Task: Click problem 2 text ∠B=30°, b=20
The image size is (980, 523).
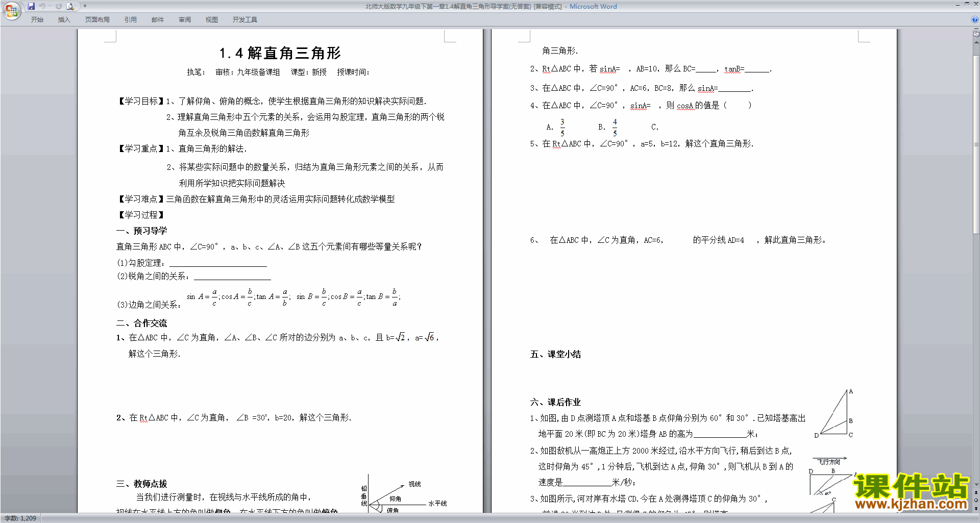Action: [234, 417]
